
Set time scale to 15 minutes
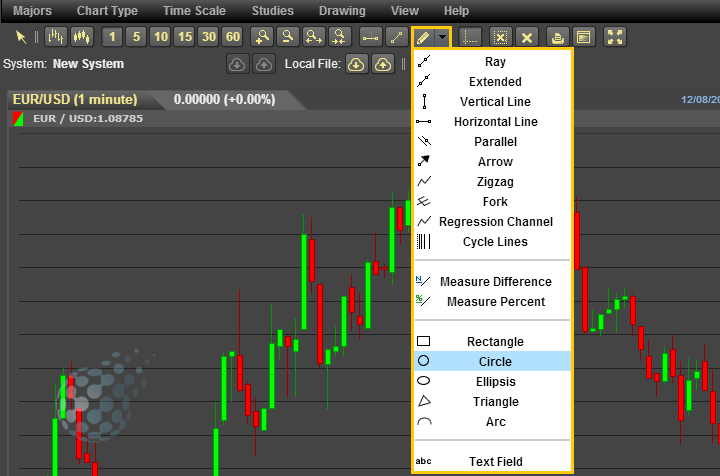pyautogui.click(x=185, y=37)
